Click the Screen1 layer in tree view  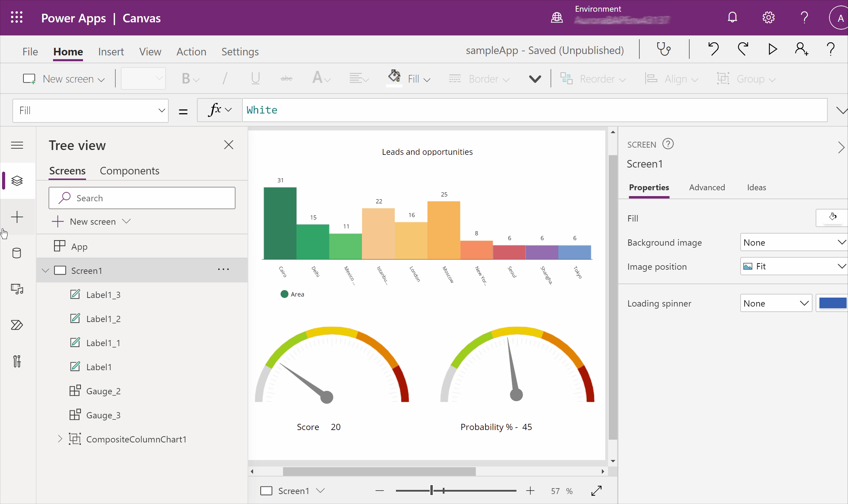[x=86, y=270]
